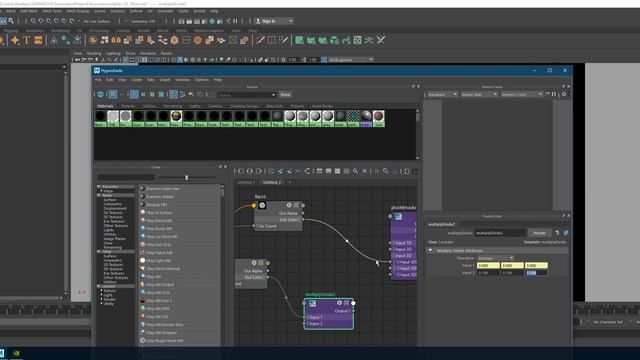640x360 pixels.
Task: Click the VRay Light Mtl entry
Action: pos(159,261)
